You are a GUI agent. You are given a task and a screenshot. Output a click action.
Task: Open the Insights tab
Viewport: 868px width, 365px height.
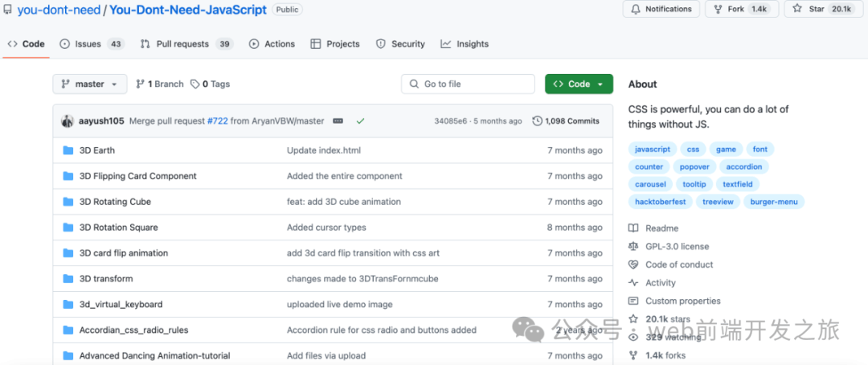465,43
